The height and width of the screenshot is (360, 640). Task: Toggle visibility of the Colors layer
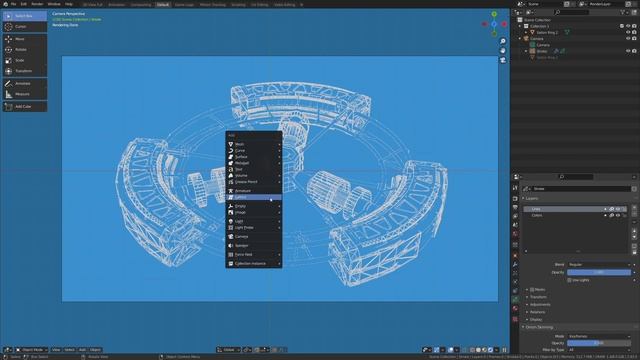tap(618, 215)
